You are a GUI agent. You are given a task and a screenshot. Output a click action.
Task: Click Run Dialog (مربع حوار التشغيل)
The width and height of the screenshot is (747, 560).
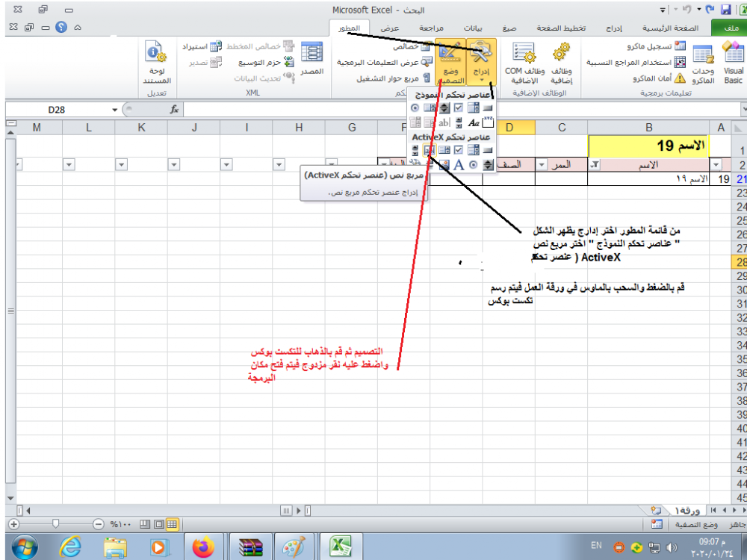[x=394, y=78]
